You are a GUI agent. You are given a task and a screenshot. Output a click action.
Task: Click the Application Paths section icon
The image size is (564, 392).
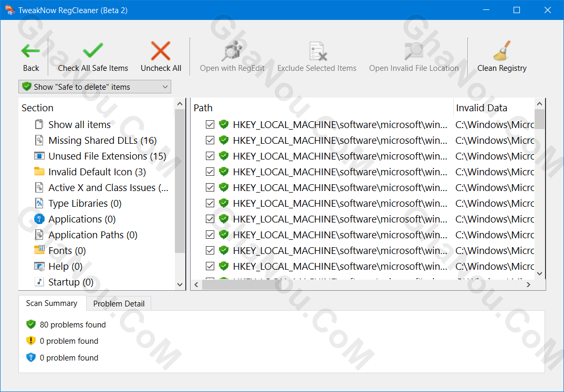click(39, 235)
